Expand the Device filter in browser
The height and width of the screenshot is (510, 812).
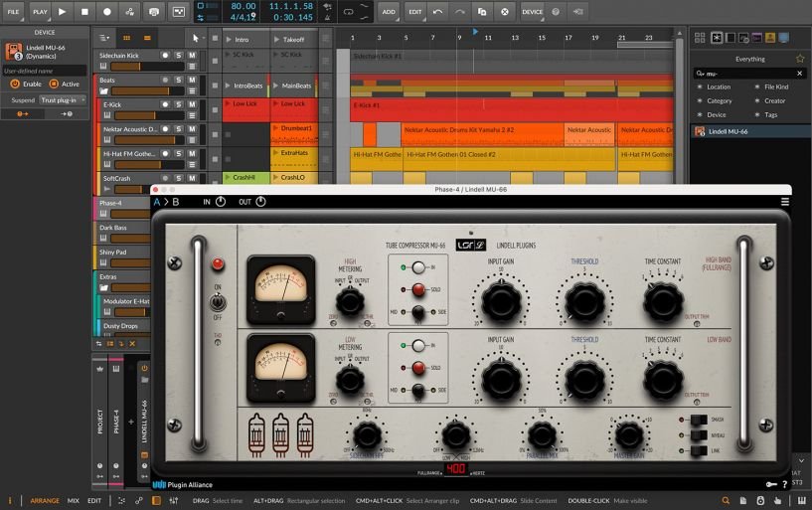[x=716, y=114]
